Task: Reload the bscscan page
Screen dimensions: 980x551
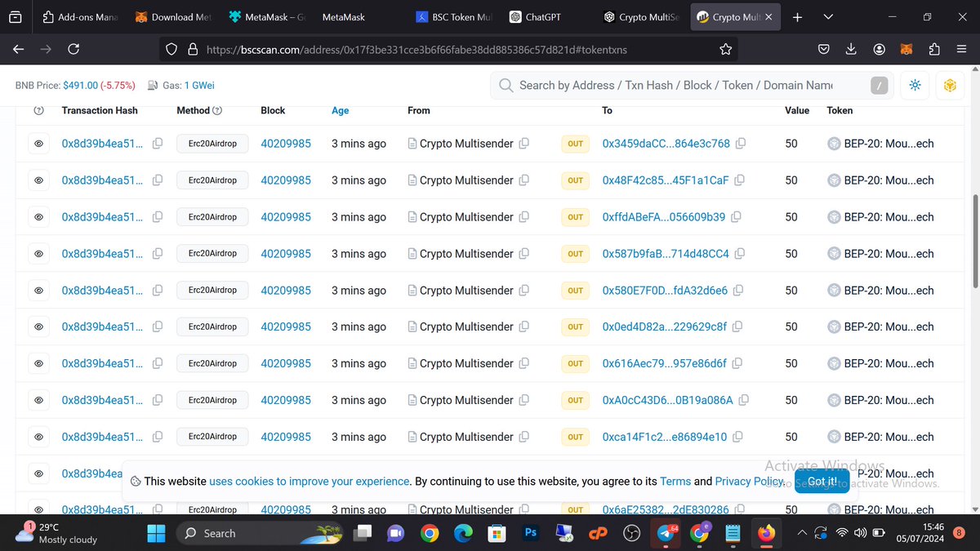Action: coord(73,50)
